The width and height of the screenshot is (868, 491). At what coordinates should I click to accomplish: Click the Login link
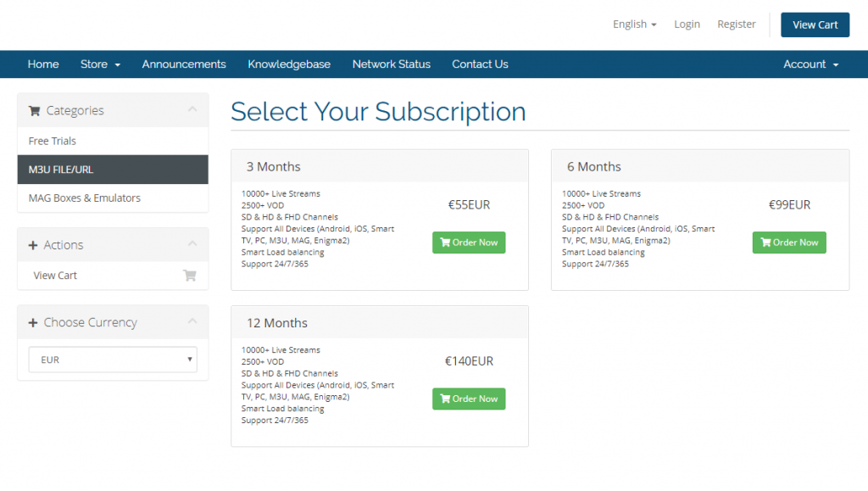point(687,25)
